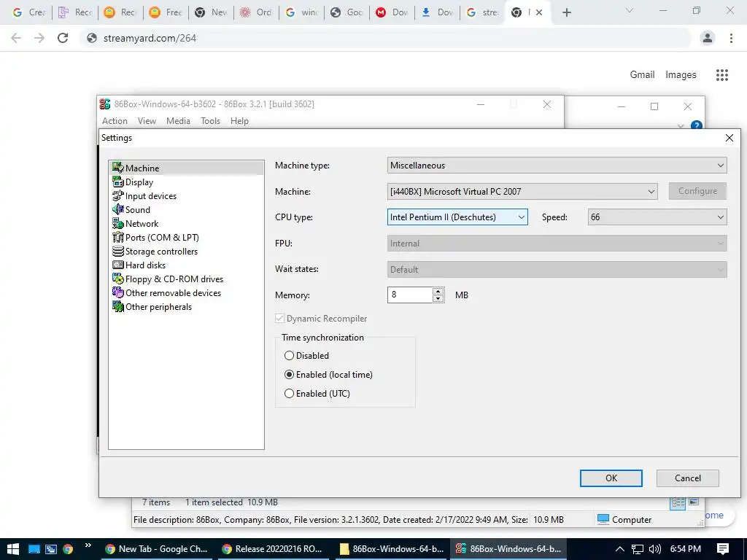Click the Input devices icon
The width and height of the screenshot is (747, 560).
(x=117, y=195)
